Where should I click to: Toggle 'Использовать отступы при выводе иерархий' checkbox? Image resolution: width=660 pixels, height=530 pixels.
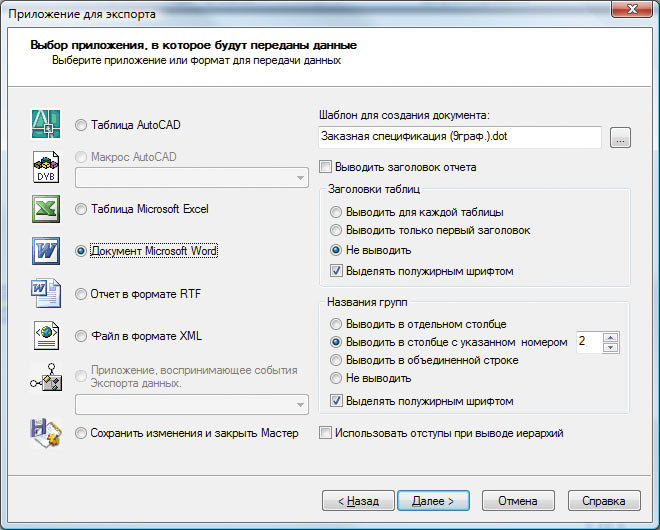(x=324, y=433)
